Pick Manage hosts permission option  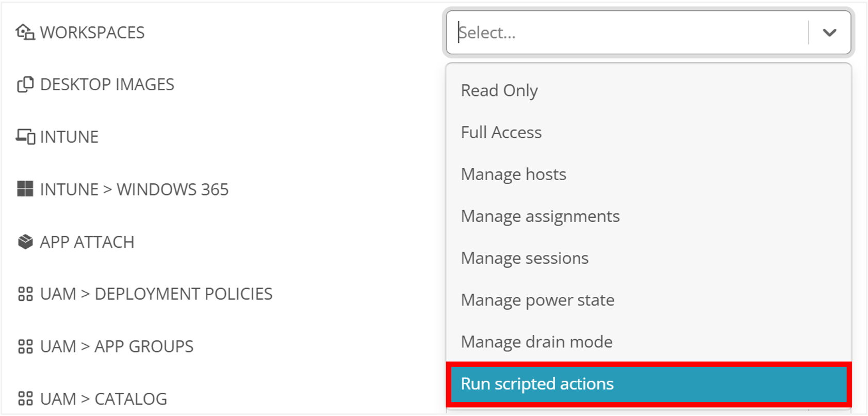(x=513, y=174)
